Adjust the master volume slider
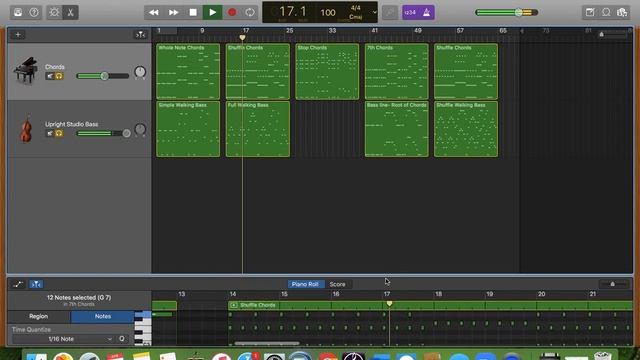The width and height of the screenshot is (640, 360). point(507,12)
